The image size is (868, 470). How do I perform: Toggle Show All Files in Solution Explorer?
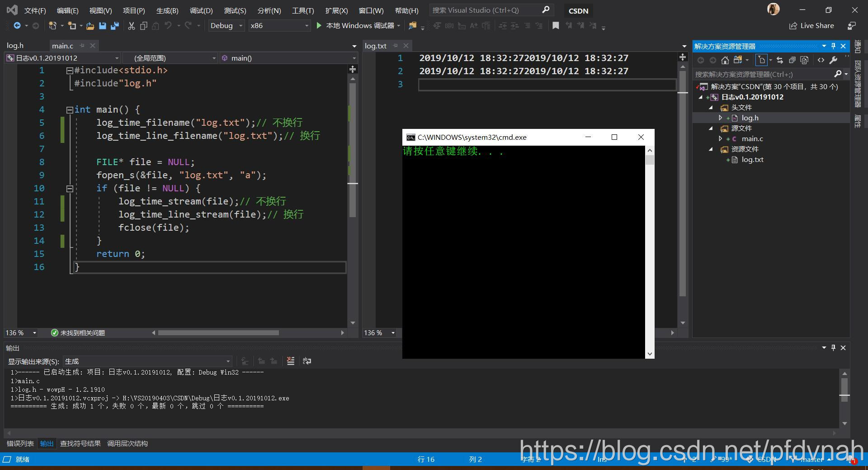(x=804, y=60)
